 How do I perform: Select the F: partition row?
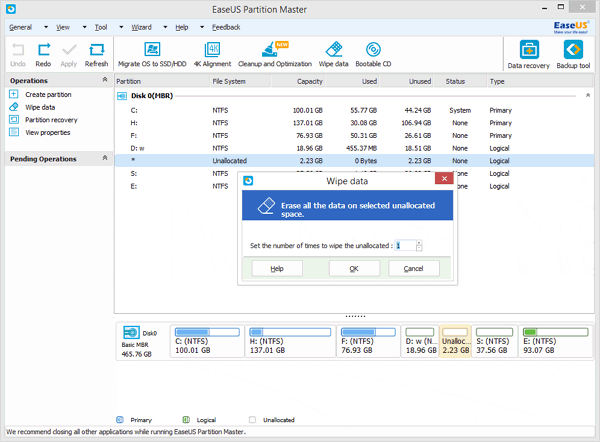pos(354,135)
